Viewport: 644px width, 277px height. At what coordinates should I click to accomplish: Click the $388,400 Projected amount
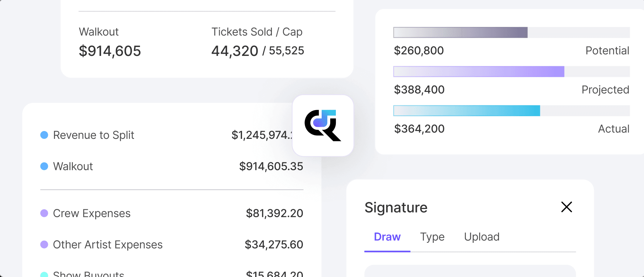tap(419, 90)
